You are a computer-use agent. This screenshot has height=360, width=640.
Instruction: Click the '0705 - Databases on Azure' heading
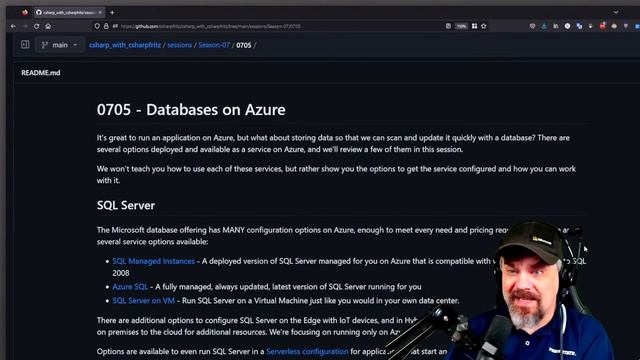pyautogui.click(x=191, y=109)
